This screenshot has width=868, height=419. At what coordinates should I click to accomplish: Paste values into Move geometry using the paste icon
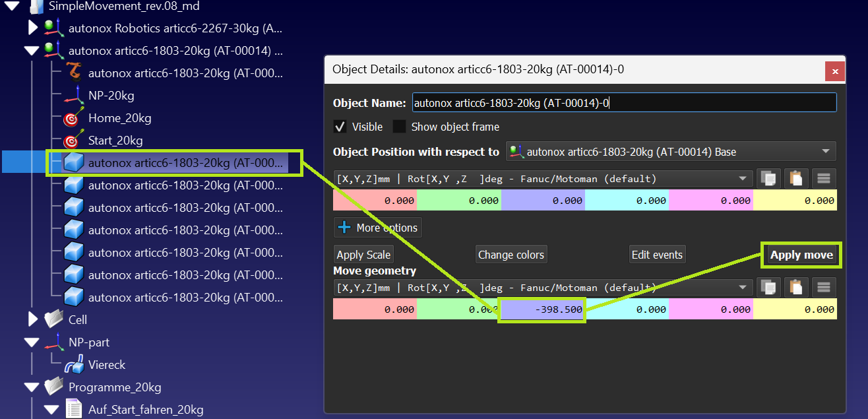pyautogui.click(x=796, y=287)
